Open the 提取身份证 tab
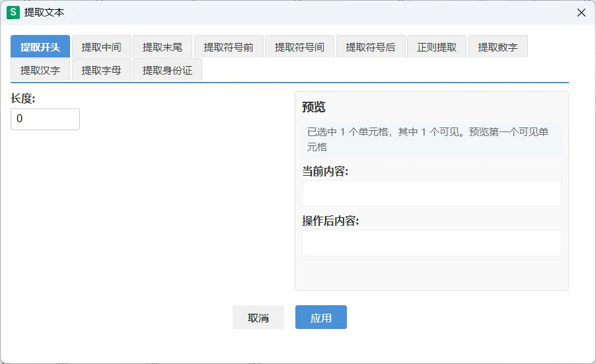 click(x=167, y=70)
